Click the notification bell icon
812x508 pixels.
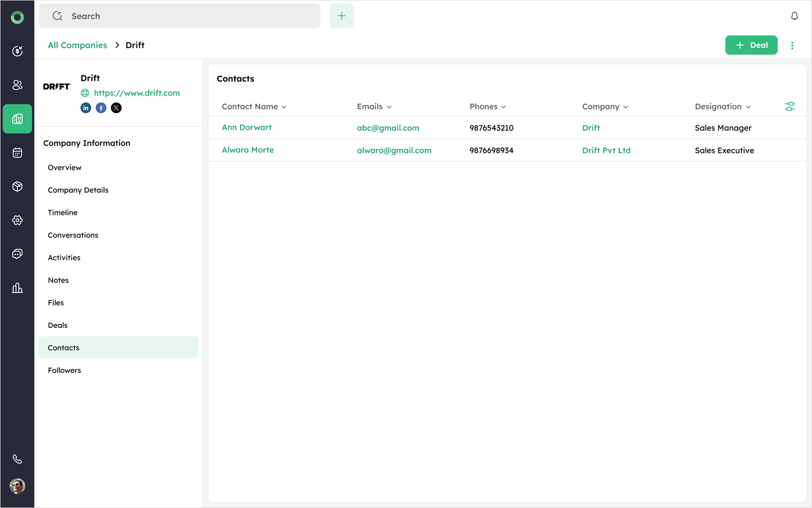[x=794, y=16]
